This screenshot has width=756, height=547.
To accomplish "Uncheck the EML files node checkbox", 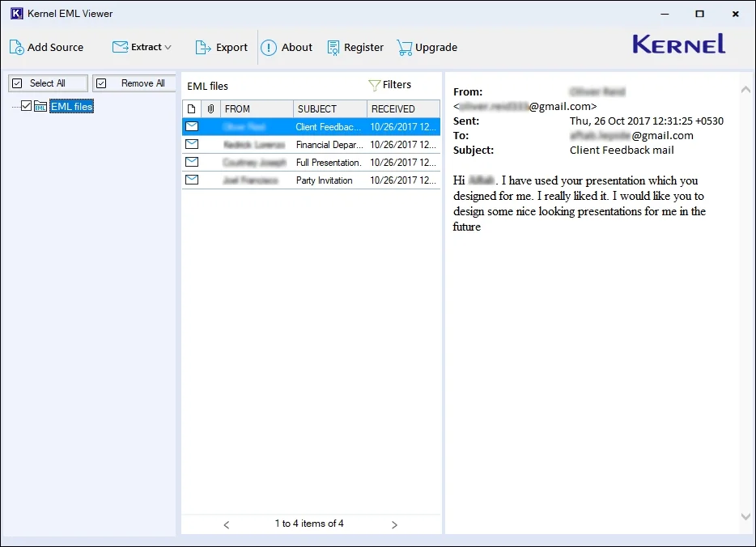I will tap(27, 105).
